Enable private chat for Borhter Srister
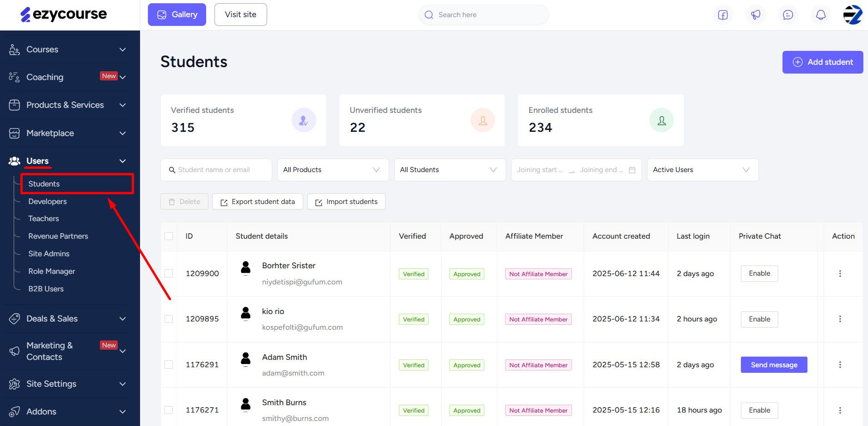The height and width of the screenshot is (426, 868). (759, 273)
